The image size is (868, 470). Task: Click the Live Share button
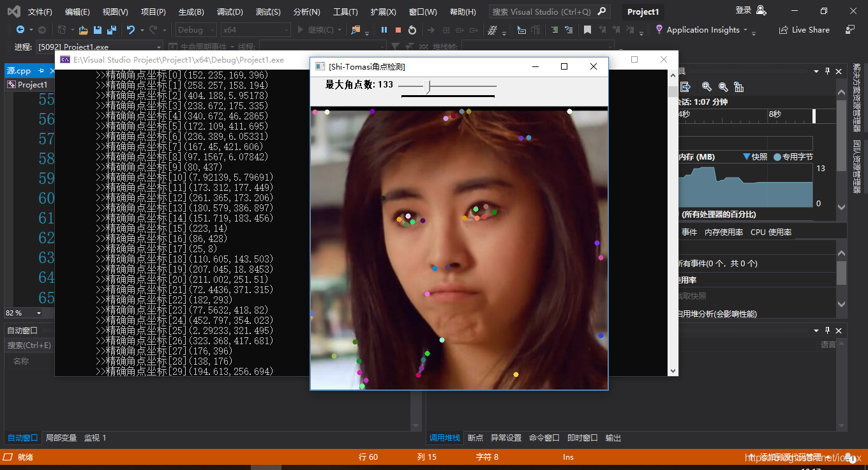[x=804, y=30]
